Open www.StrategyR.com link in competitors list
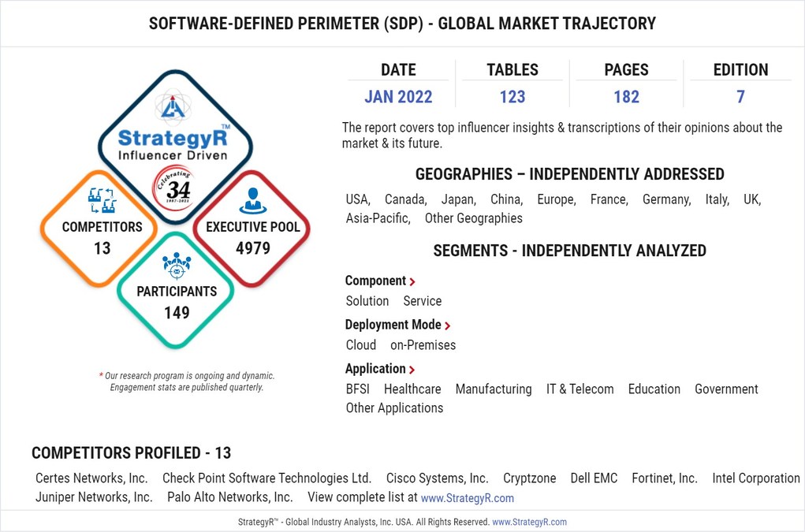Viewport: 805px width, 532px height. [468, 498]
